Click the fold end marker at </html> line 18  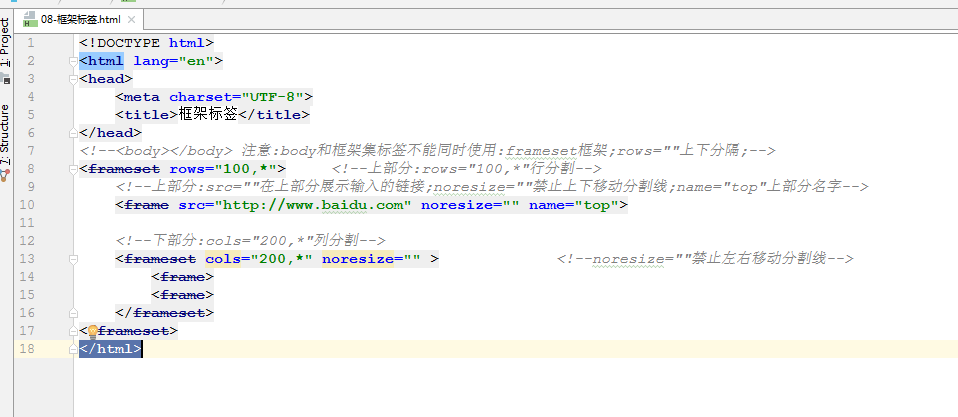coord(73,349)
